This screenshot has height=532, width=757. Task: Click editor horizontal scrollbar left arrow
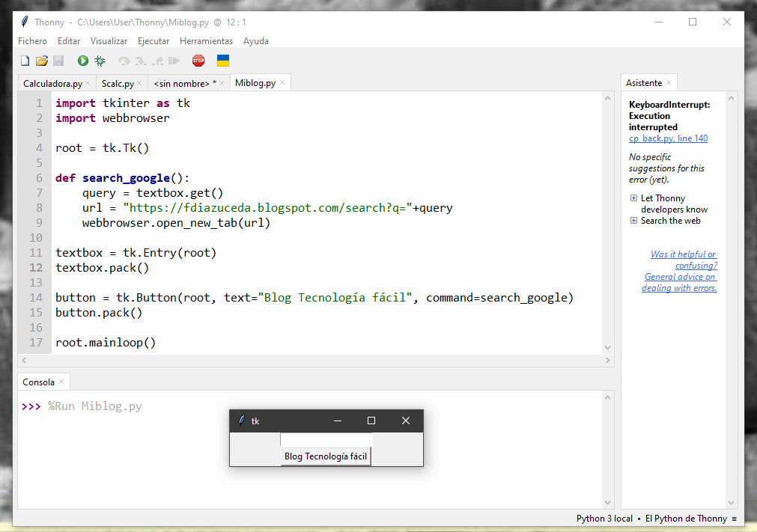[x=24, y=361]
